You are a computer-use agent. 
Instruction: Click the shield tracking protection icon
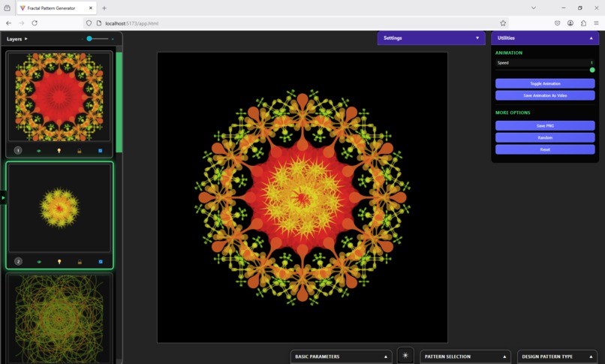(x=89, y=23)
